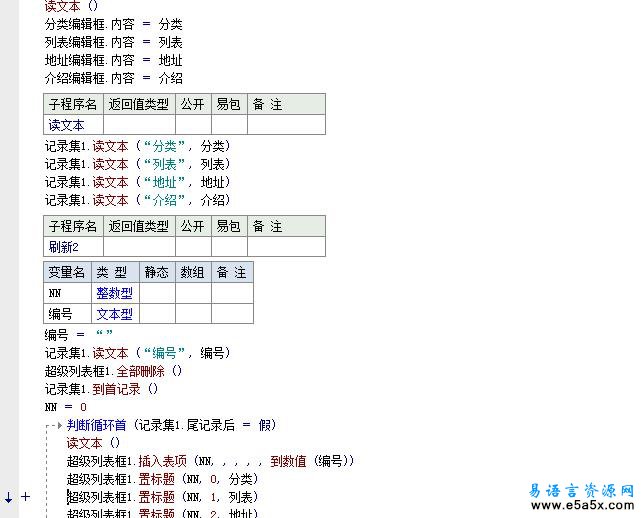The height and width of the screenshot is (518, 643).
Task: Click line 记录集1.到首记录 ()
Action: (x=101, y=389)
